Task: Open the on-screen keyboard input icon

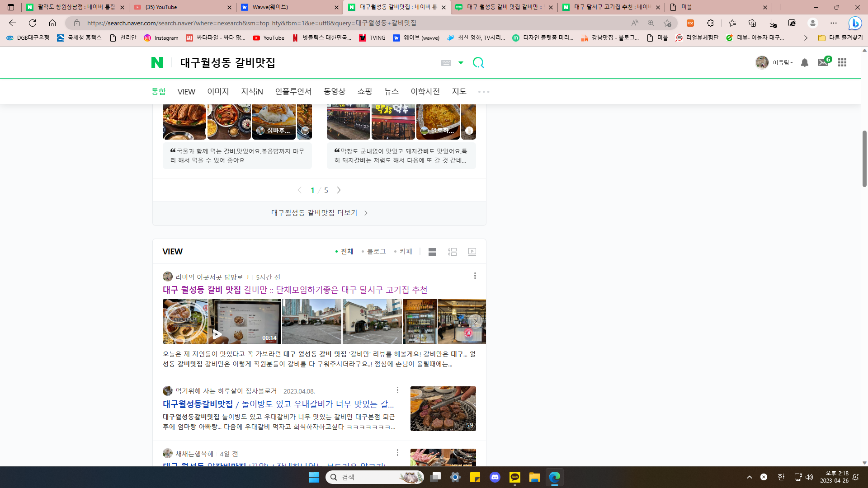Action: click(x=446, y=63)
